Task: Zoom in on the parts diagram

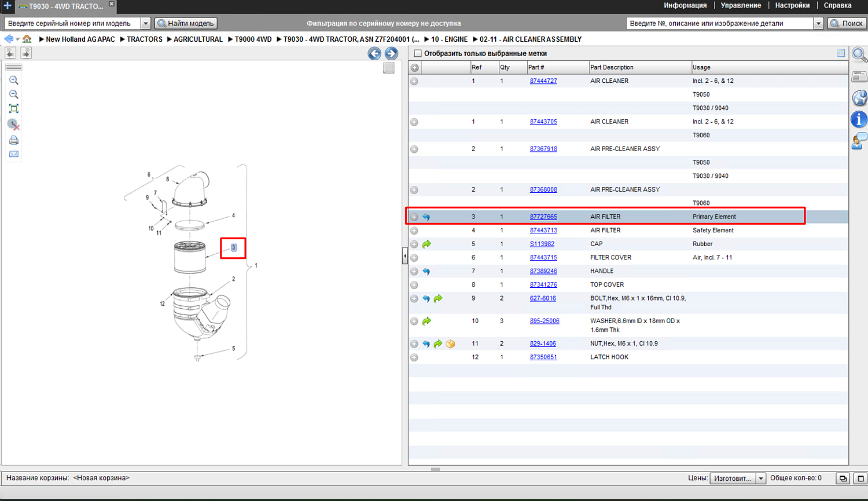Action: click(14, 81)
